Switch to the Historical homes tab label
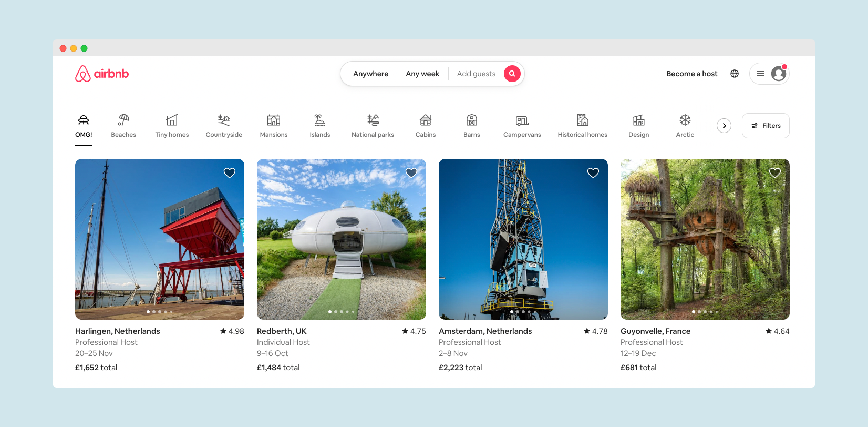 click(x=583, y=135)
